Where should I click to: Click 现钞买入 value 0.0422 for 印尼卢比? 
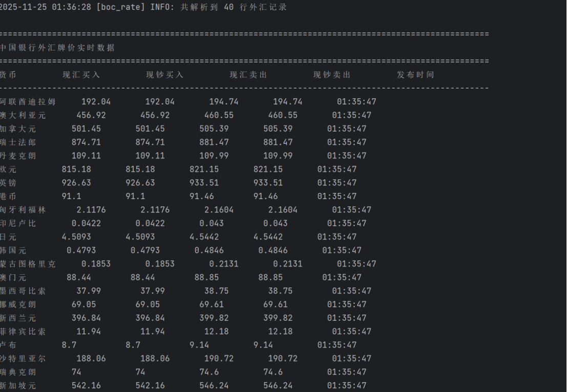tap(150, 223)
